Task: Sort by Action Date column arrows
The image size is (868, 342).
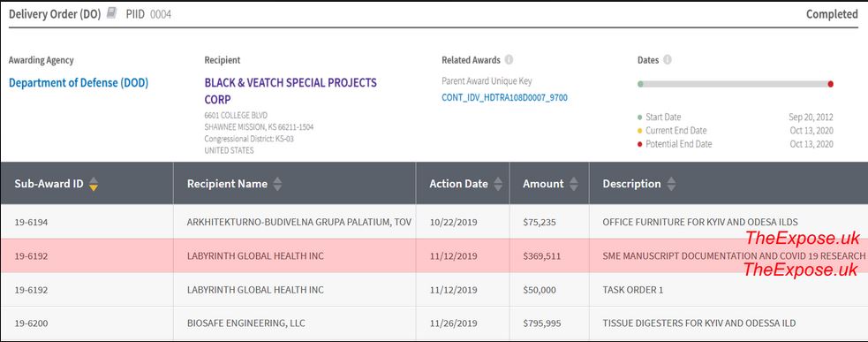Action: pos(498,184)
